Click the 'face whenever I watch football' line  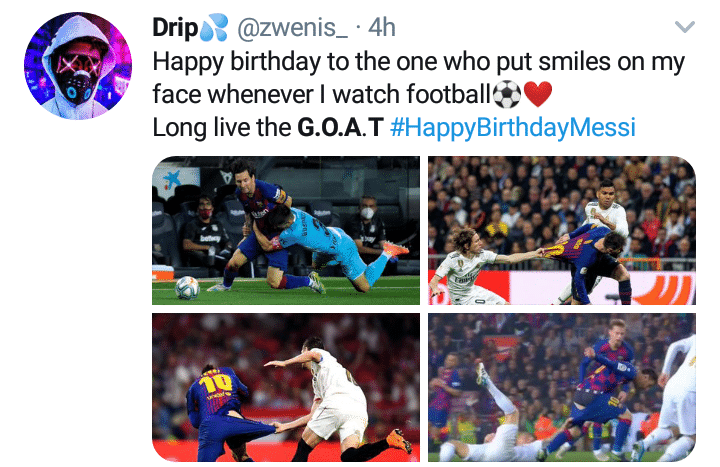pyautogui.click(x=322, y=95)
